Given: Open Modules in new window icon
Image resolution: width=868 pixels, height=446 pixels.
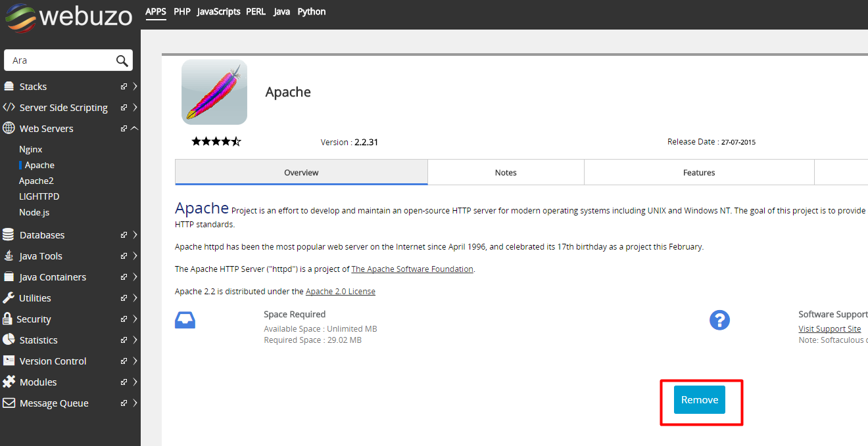Looking at the screenshot, I should pyautogui.click(x=124, y=382).
